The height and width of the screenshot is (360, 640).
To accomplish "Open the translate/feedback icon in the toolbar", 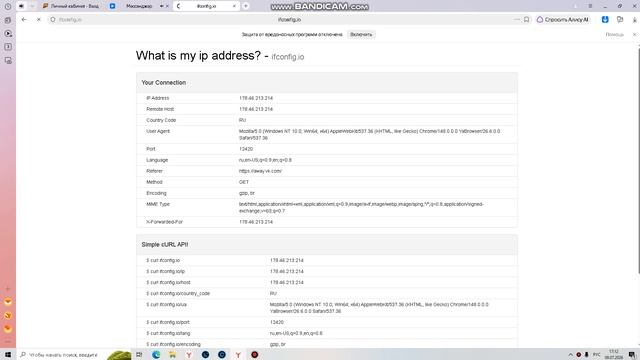I will pos(620,20).
